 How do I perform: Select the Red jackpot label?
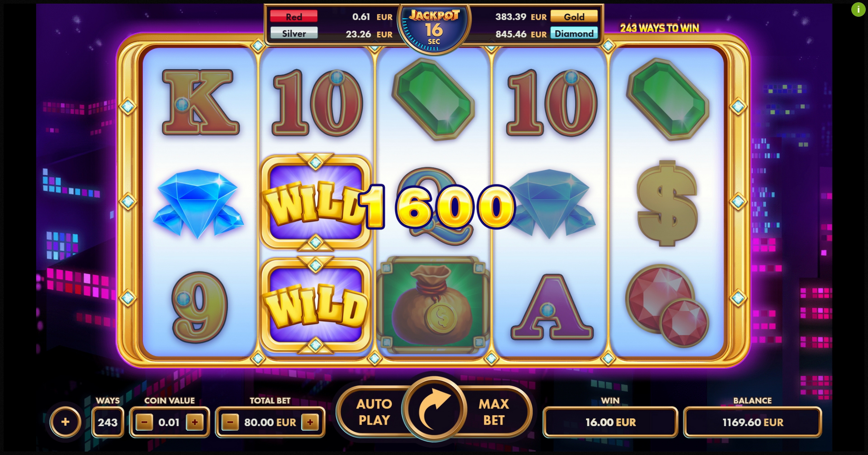coord(293,16)
